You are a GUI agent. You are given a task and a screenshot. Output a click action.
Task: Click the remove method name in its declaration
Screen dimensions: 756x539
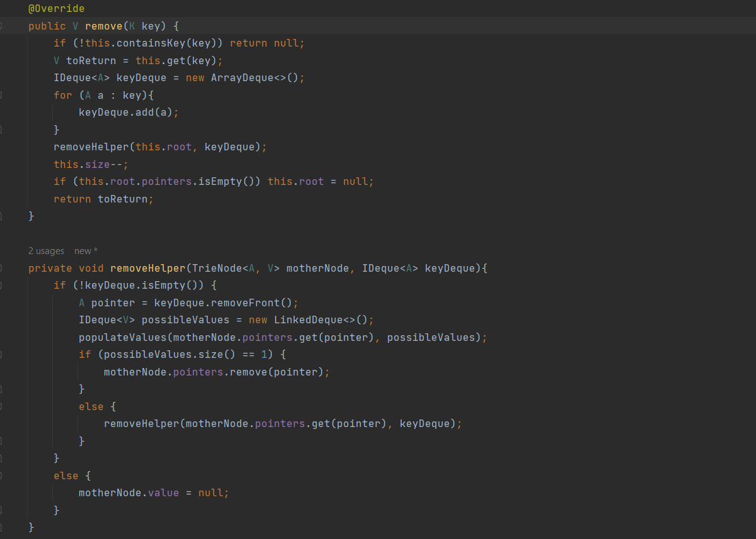104,26
